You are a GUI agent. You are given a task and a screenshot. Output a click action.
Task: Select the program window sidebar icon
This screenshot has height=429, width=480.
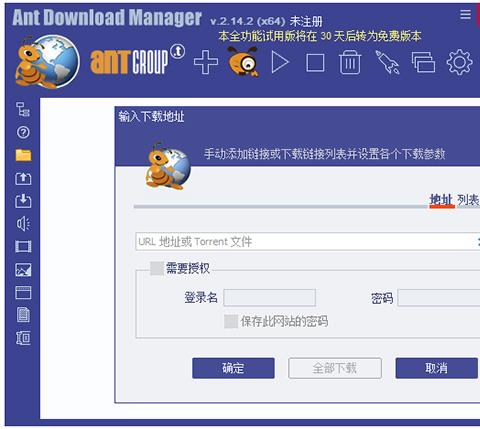tap(23, 293)
